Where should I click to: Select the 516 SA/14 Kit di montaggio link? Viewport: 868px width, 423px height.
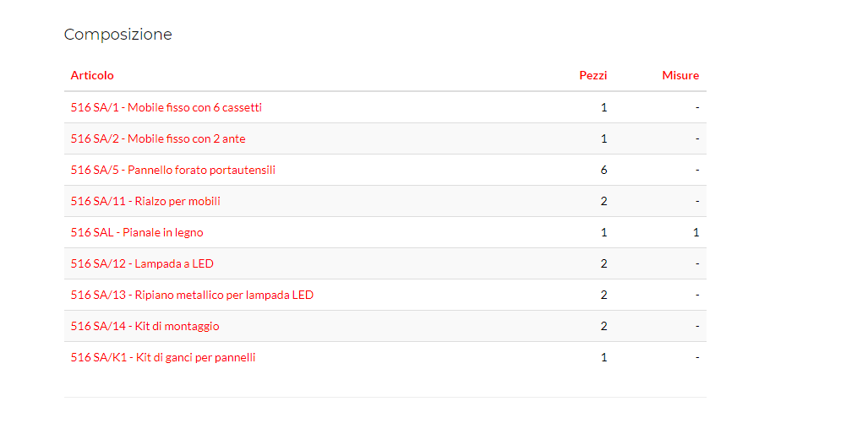click(145, 326)
